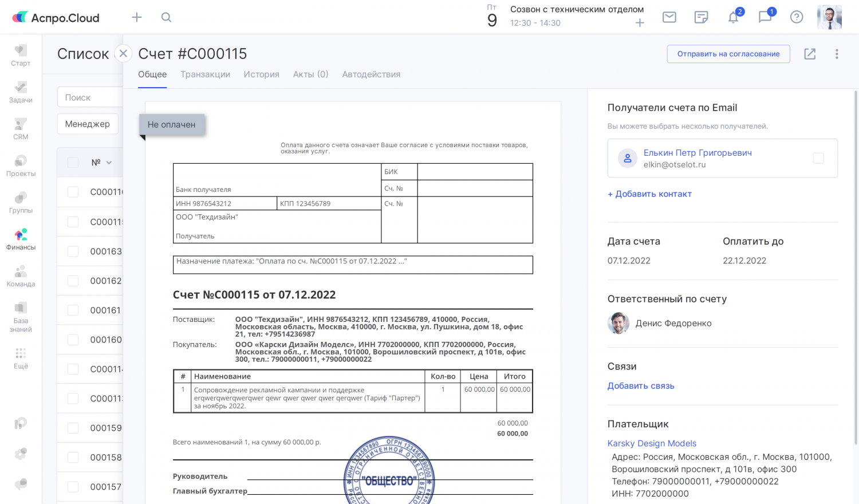This screenshot has height=504, width=859.
Task: Tick the checkbox for invoice 000163
Action: click(x=73, y=251)
